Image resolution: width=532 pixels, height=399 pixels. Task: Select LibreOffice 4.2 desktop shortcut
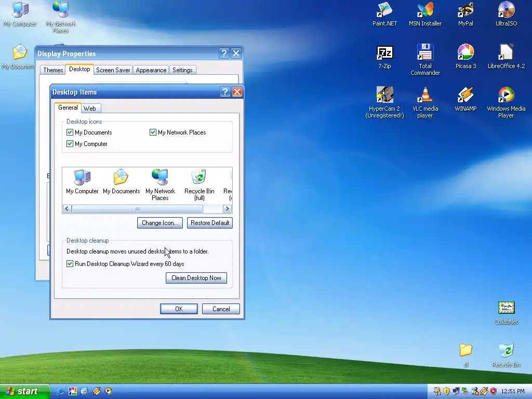(x=506, y=57)
